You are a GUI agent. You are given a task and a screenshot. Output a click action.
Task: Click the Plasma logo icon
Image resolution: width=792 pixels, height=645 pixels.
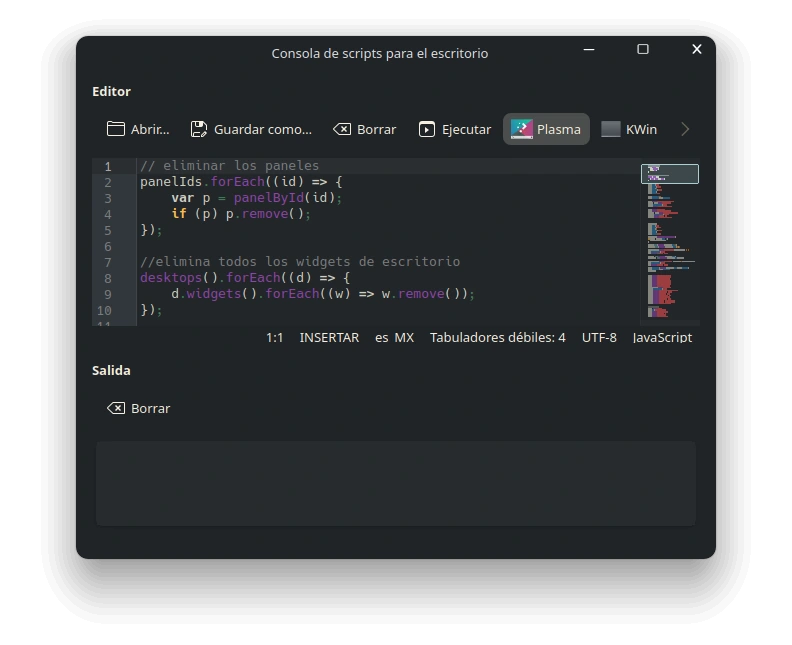[x=521, y=129]
